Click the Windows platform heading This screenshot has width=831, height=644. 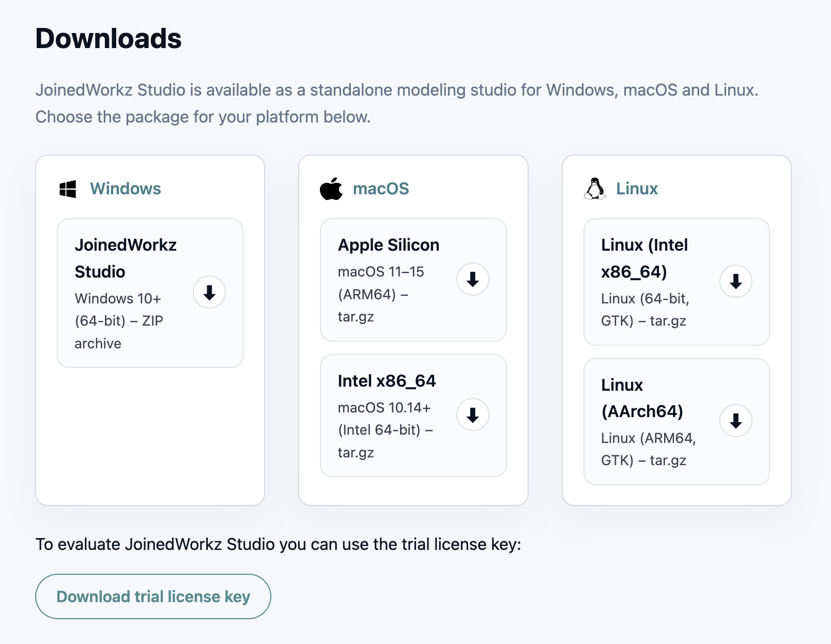pyautogui.click(x=126, y=189)
